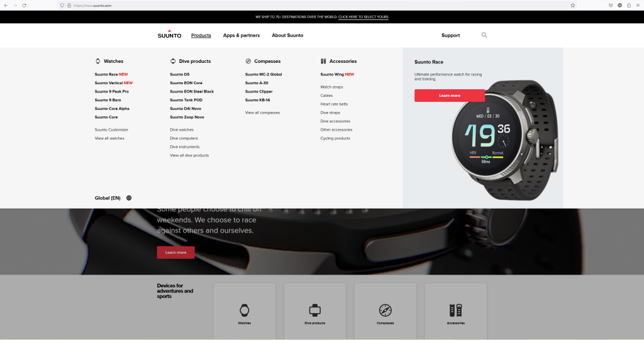Open Suunto Zoop Novo
This screenshot has height=340, width=644.
pyautogui.click(x=187, y=118)
